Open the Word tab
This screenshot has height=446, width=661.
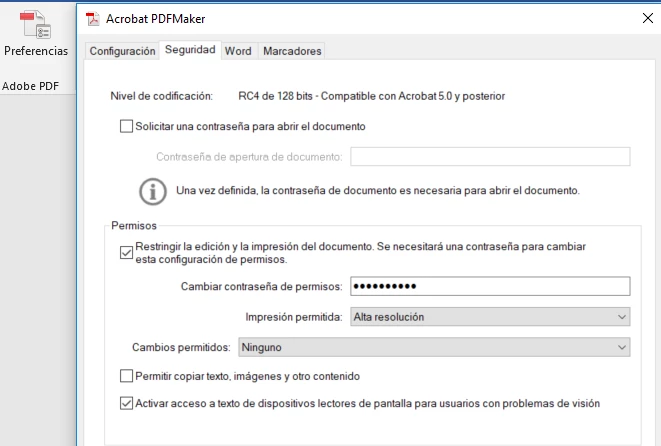(238, 51)
